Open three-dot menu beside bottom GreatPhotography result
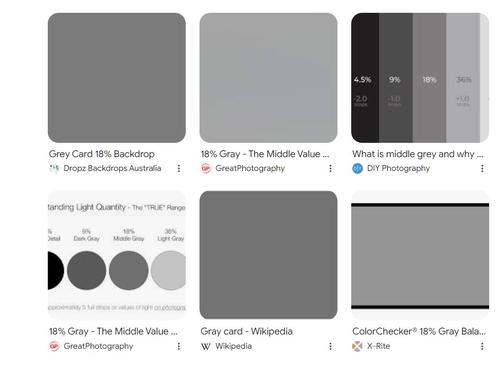500x366 pixels. pos(179,346)
